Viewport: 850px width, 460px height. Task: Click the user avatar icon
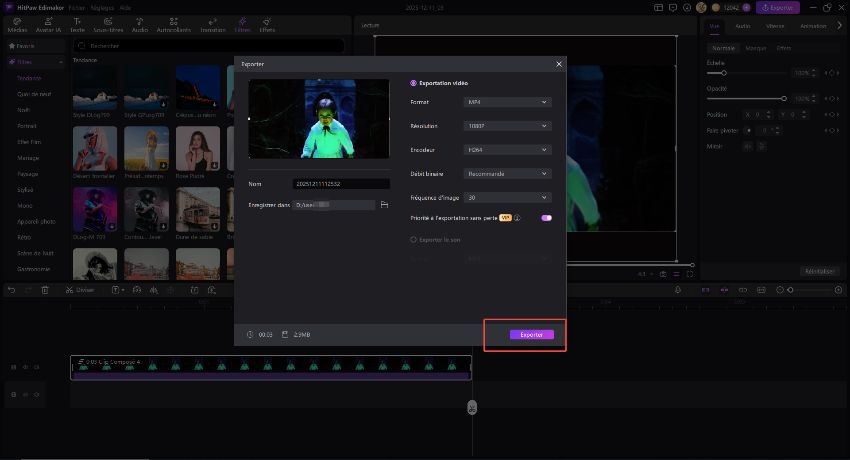coord(701,8)
